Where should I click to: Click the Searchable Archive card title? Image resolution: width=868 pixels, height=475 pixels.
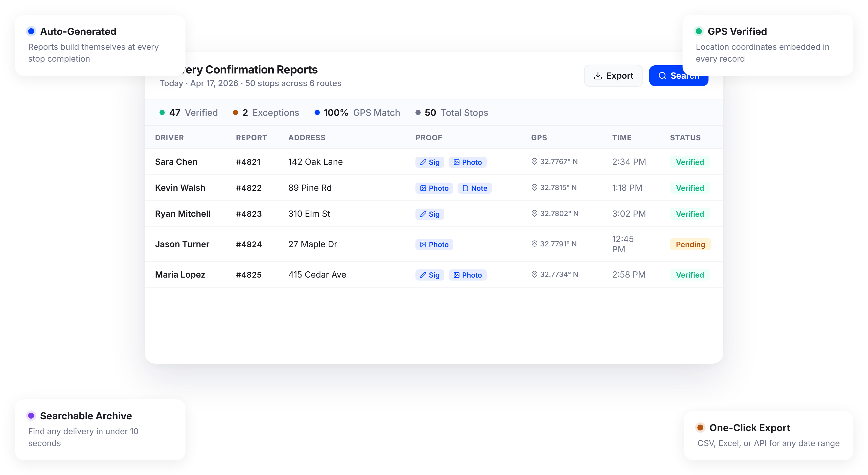(86, 416)
